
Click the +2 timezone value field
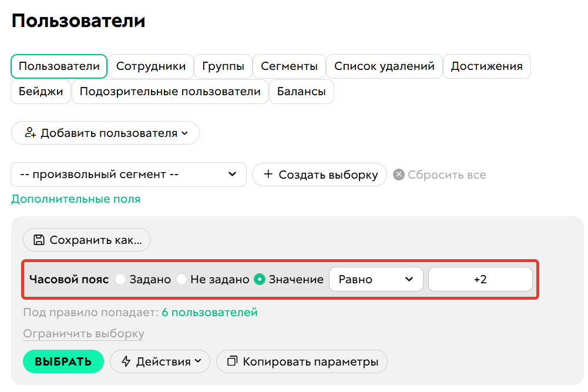pyautogui.click(x=480, y=279)
